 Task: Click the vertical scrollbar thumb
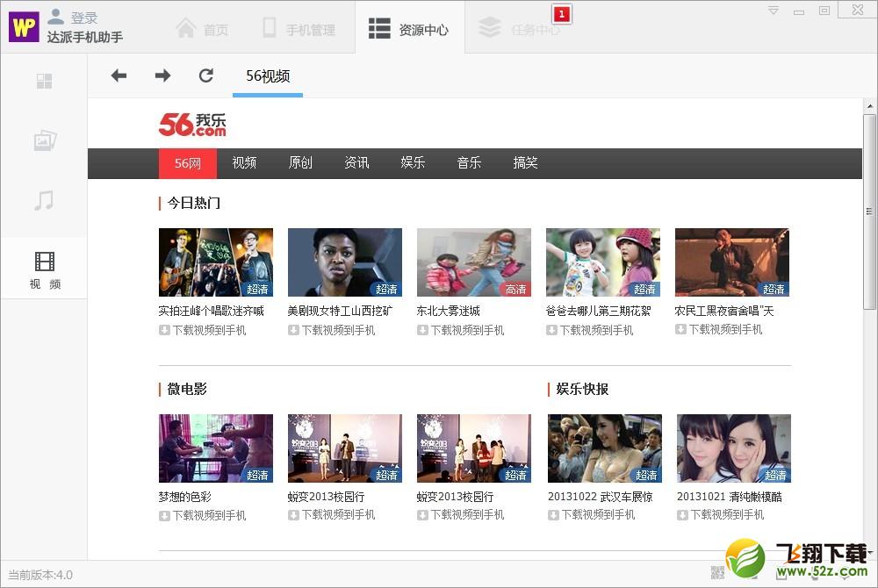click(869, 212)
